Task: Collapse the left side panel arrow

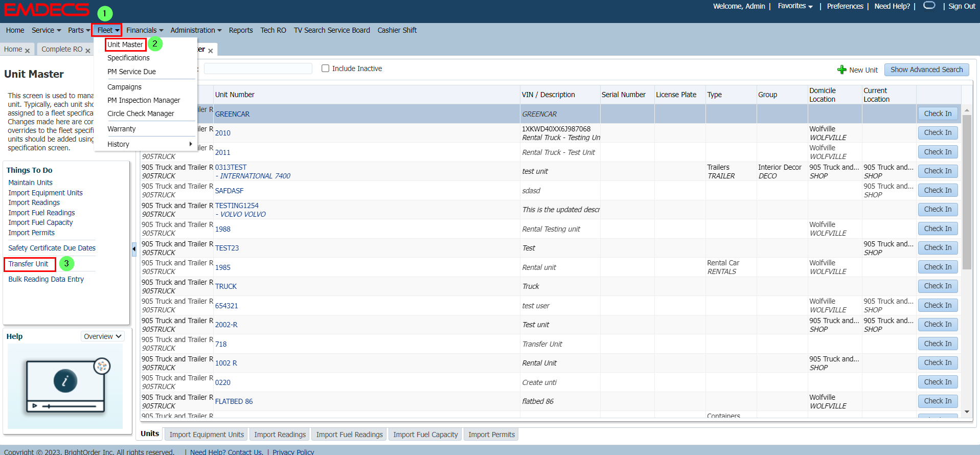Action: tap(134, 249)
